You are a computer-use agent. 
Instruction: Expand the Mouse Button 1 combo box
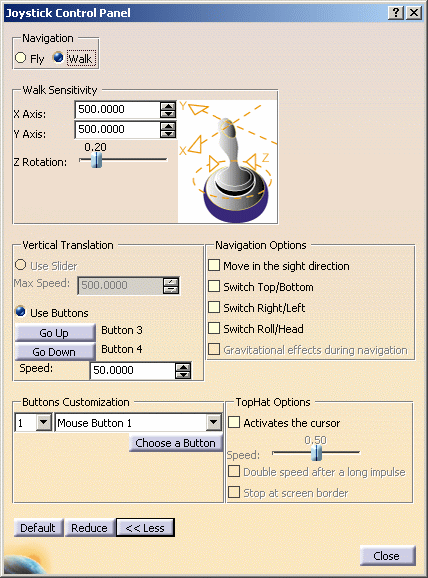(213, 422)
